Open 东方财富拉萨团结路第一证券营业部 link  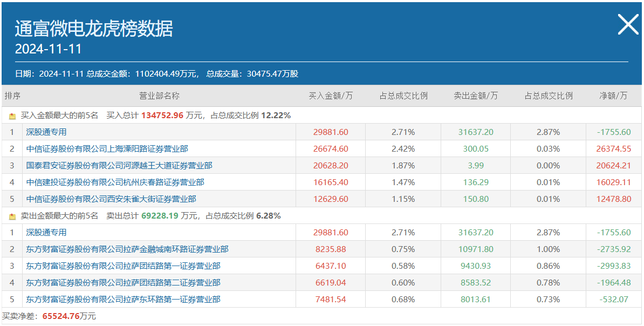[x=123, y=266]
